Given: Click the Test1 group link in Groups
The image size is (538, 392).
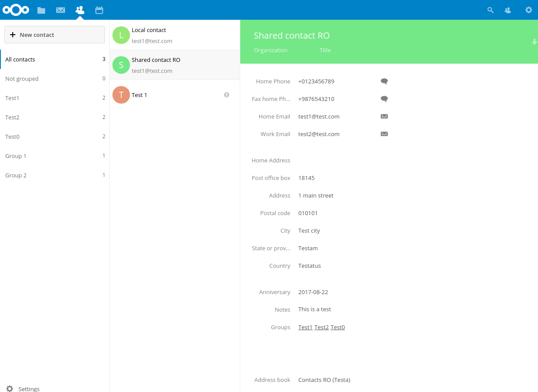Looking at the screenshot, I should [x=305, y=327].
